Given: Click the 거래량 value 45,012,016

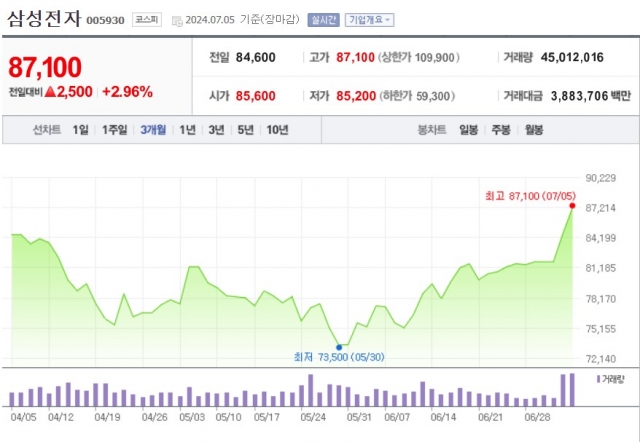Looking at the screenshot, I should (x=572, y=58).
